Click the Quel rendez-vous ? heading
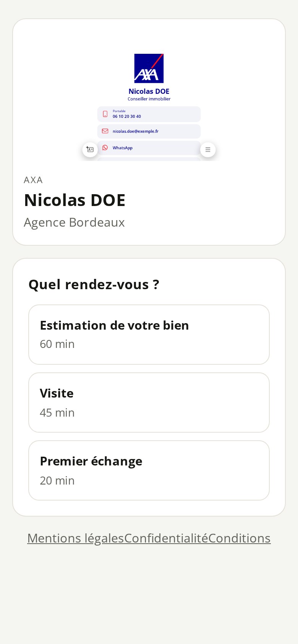This screenshot has height=644, width=298. coord(94,285)
